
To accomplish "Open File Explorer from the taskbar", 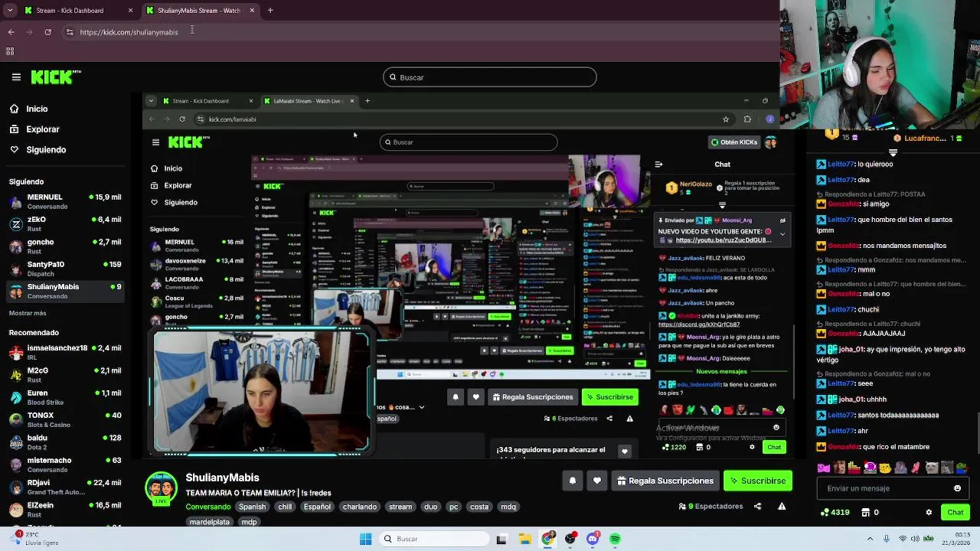I will (x=525, y=539).
